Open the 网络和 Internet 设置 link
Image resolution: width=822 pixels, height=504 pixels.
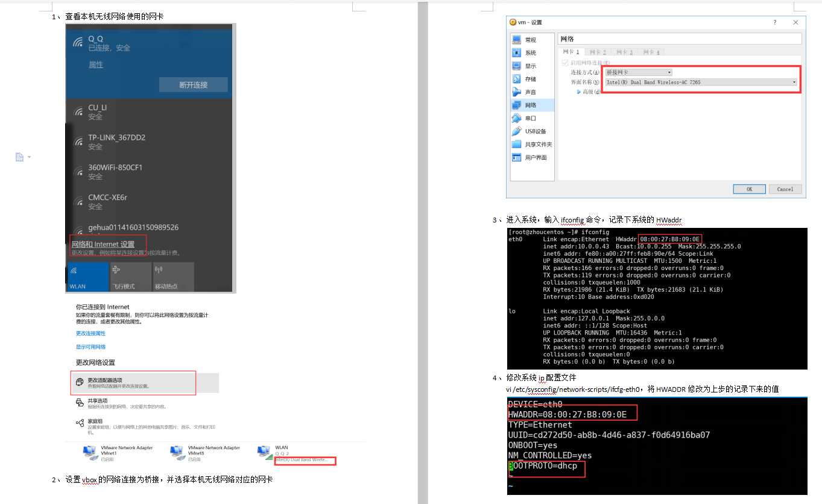point(103,244)
